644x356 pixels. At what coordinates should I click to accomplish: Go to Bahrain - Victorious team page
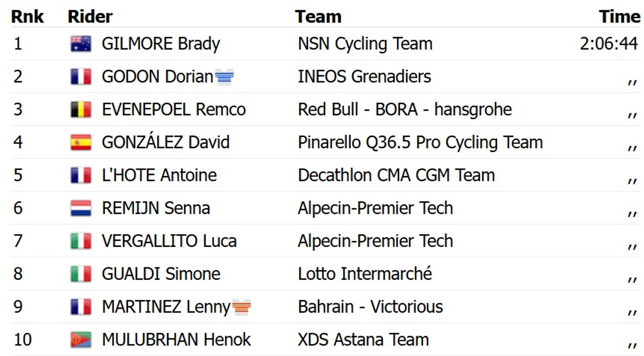pyautogui.click(x=370, y=307)
